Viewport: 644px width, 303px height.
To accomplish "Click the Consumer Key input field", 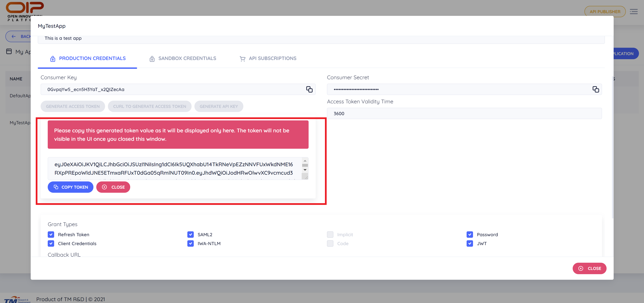I will coord(178,89).
